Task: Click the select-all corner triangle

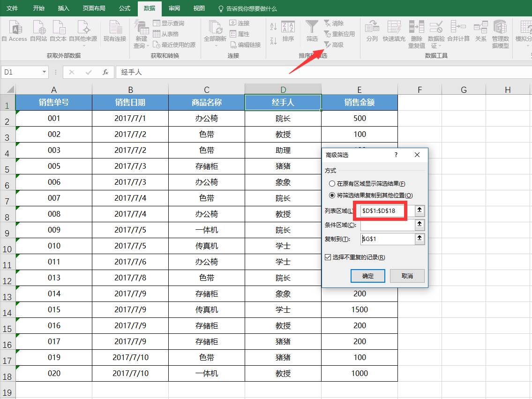Action: (x=10, y=89)
